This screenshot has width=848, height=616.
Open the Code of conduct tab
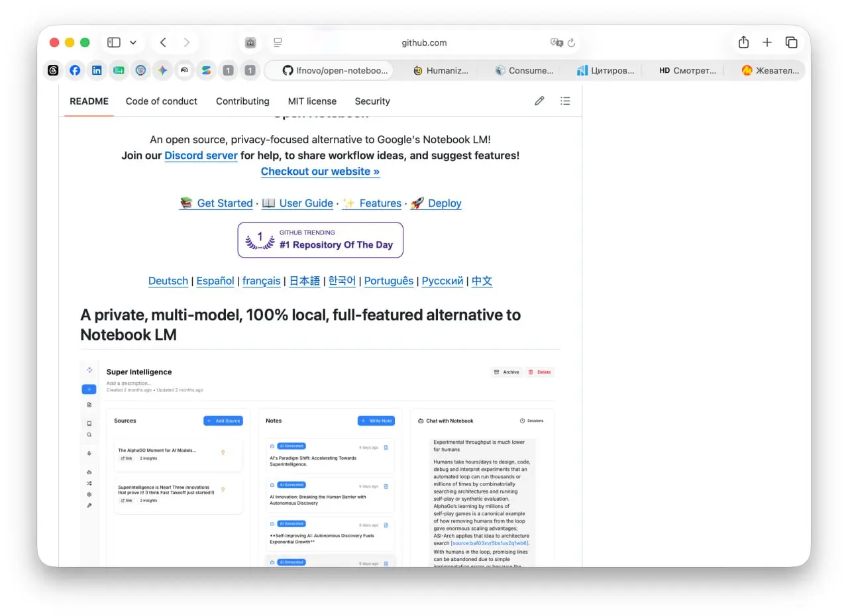(162, 101)
